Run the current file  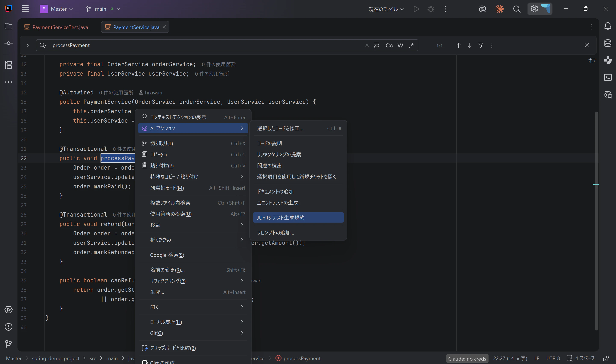[416, 9]
